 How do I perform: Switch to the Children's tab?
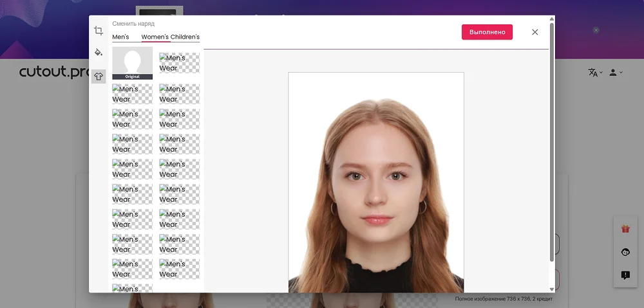coord(185,37)
